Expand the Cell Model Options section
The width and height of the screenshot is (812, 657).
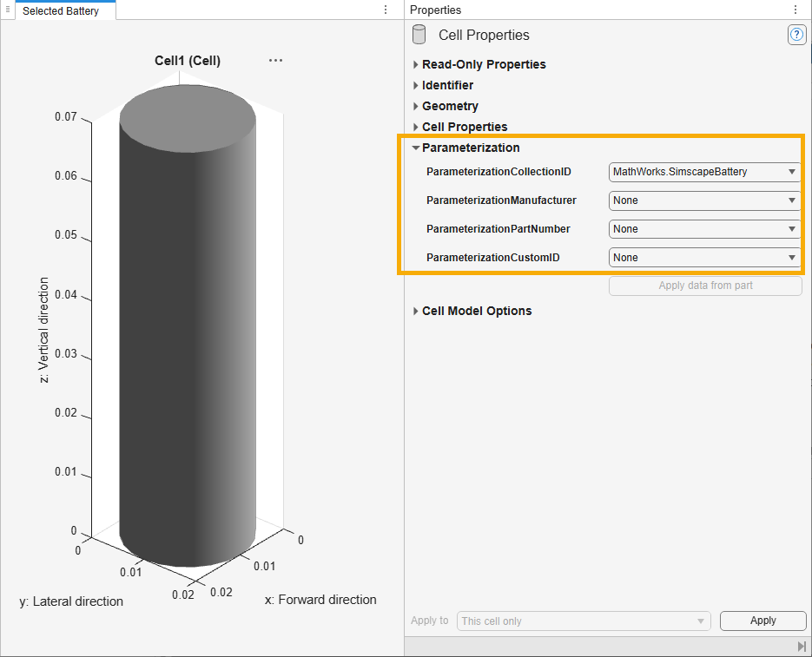click(416, 312)
